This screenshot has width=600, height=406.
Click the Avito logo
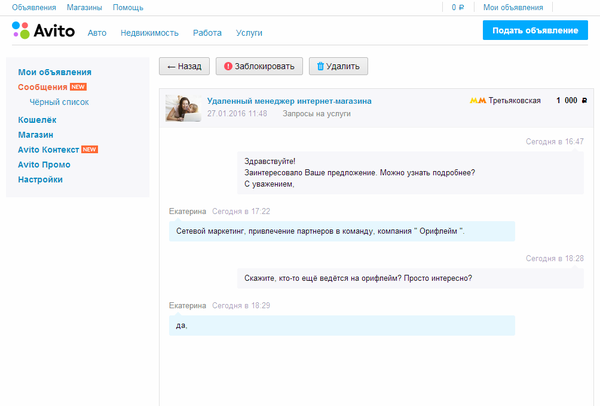click(44, 32)
